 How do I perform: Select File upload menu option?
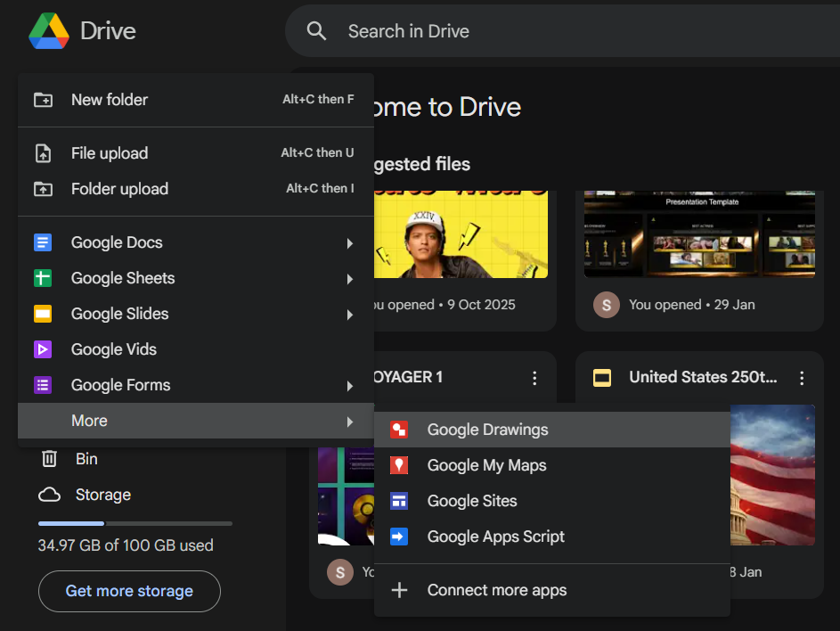point(109,153)
